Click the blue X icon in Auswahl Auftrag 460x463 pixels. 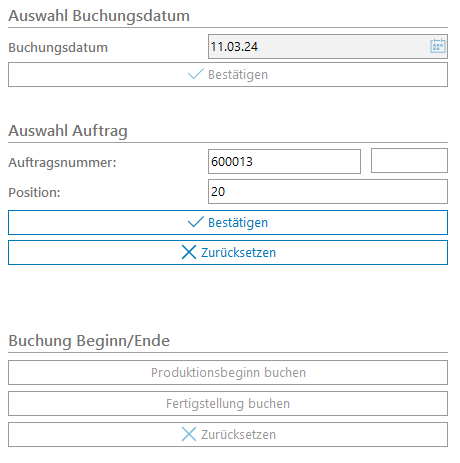[189, 252]
